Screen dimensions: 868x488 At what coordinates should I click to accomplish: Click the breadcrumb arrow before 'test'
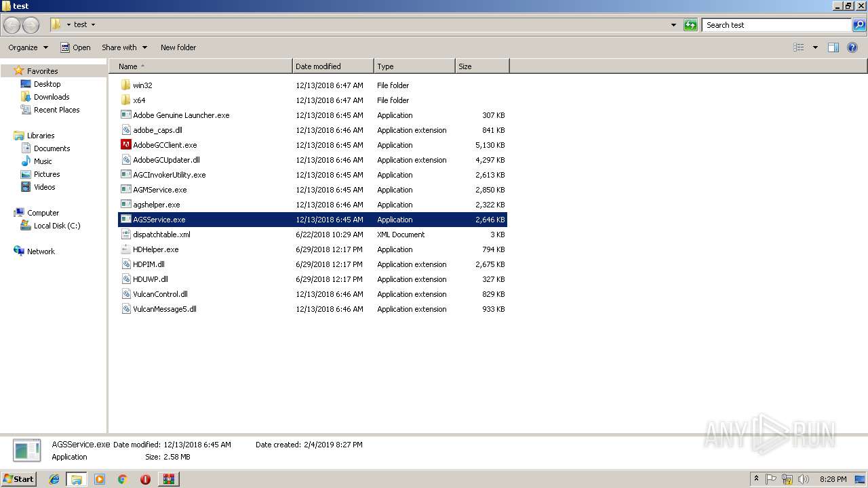(x=68, y=25)
